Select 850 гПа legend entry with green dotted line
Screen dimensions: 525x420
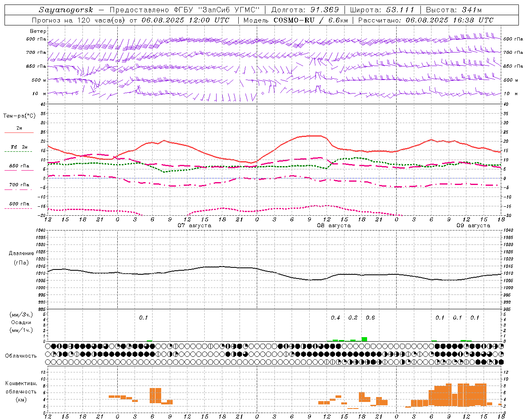19,166
